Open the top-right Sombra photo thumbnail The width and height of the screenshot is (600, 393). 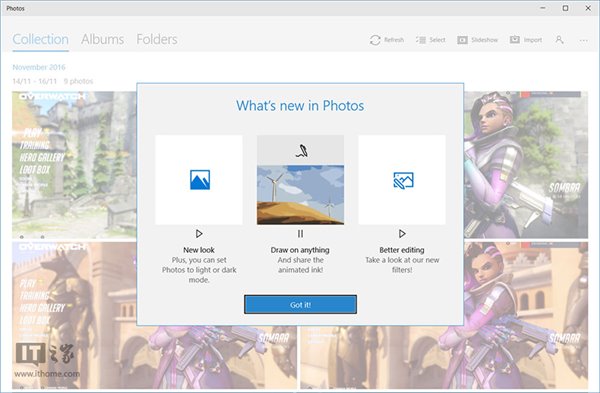click(x=526, y=165)
